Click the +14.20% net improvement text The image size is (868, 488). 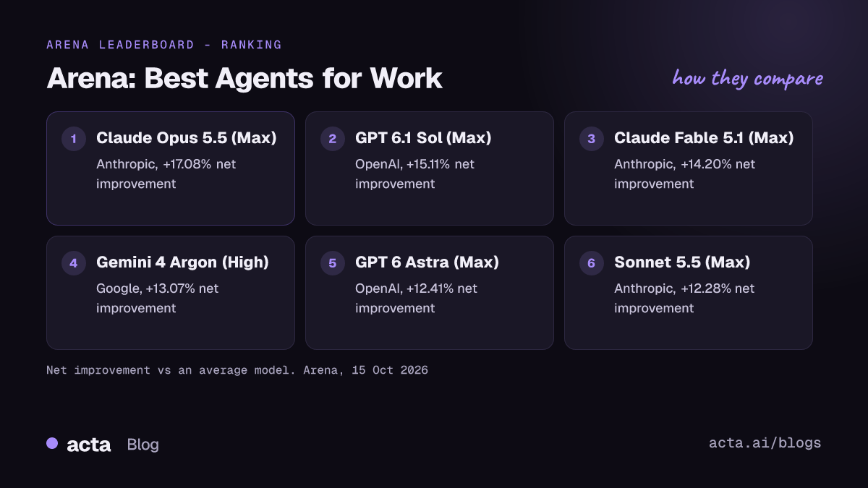(x=684, y=174)
